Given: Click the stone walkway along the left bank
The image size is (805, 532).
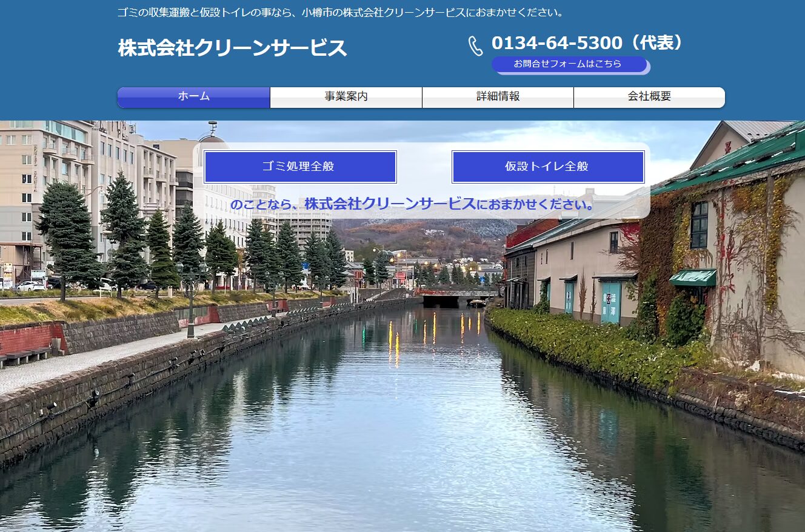Looking at the screenshot, I should point(91,361).
